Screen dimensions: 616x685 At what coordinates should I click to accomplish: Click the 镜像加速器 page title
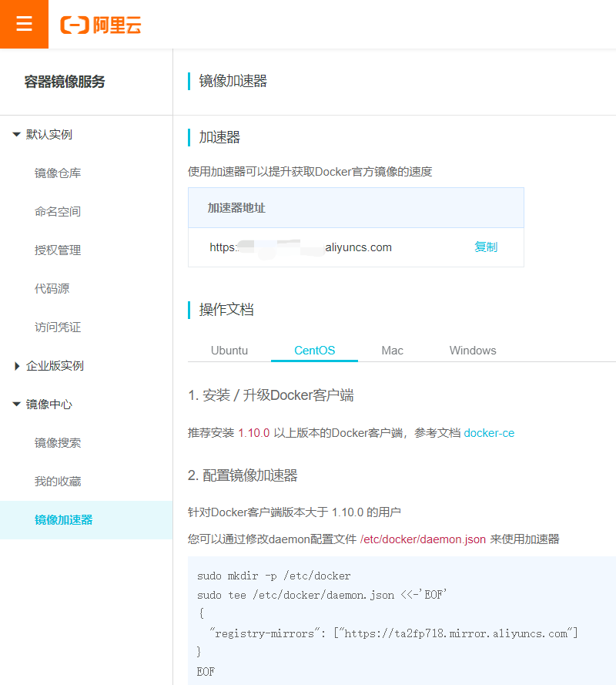click(233, 81)
